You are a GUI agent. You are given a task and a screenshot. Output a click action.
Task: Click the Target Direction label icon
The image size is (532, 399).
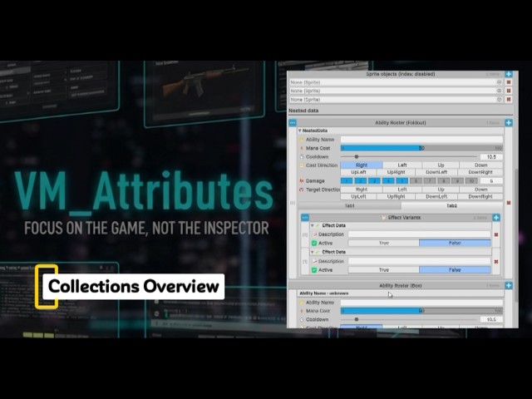click(x=301, y=190)
